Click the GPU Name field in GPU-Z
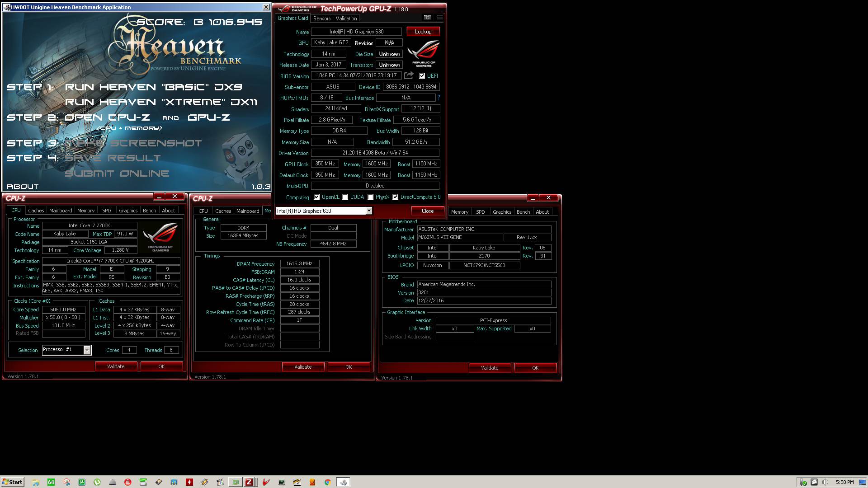 (x=356, y=32)
